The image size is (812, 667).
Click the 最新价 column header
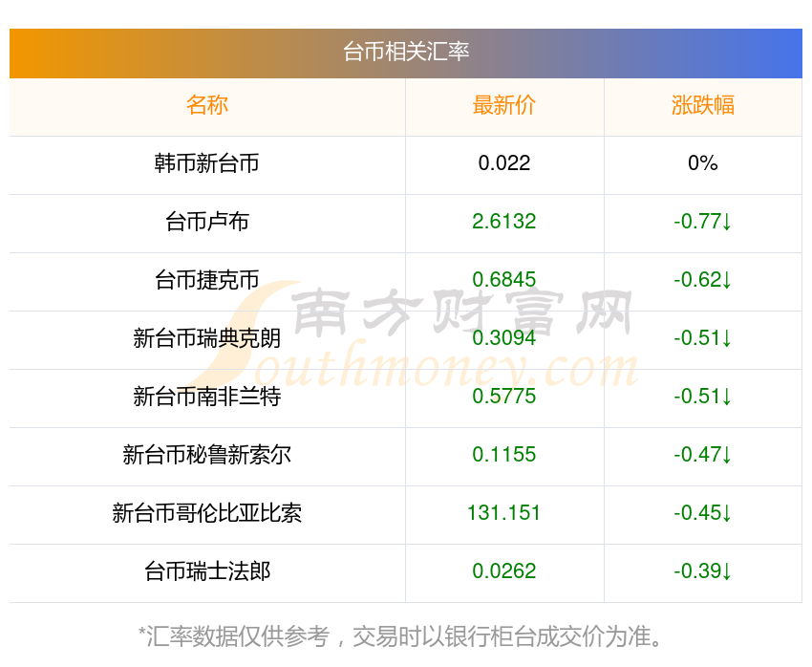pos(503,105)
